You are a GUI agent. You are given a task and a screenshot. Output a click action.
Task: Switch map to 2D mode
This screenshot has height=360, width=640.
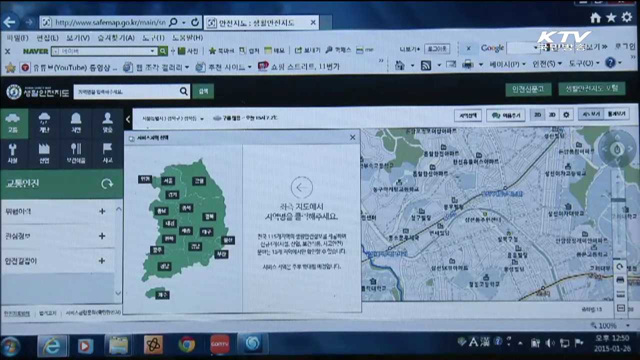(x=538, y=115)
